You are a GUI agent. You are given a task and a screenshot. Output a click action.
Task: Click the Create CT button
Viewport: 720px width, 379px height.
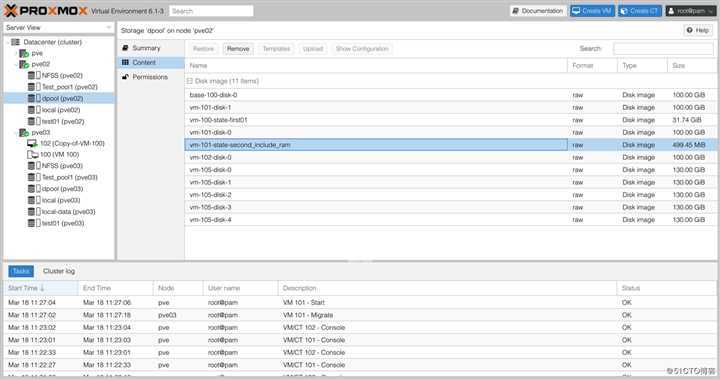click(x=640, y=11)
